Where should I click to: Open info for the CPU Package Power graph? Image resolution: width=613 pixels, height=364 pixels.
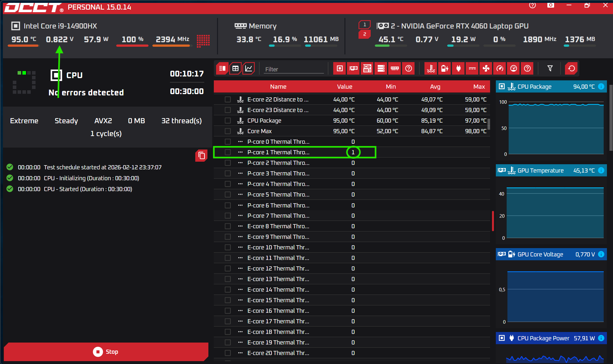(x=601, y=338)
